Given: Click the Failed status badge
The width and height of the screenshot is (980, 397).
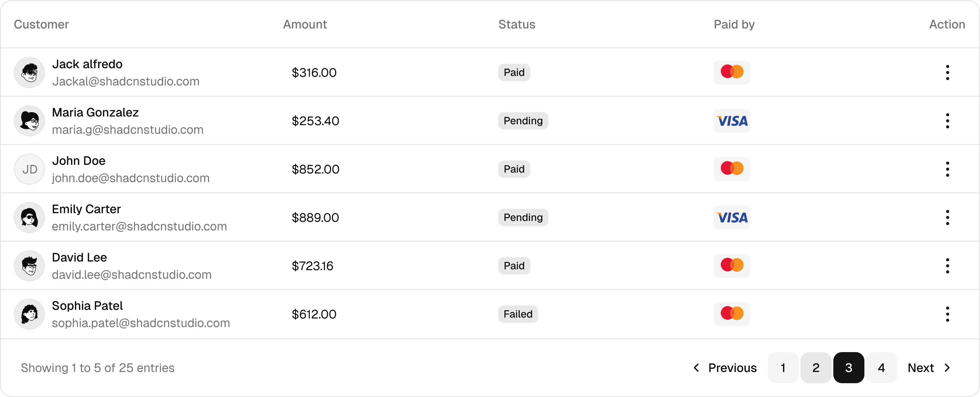Looking at the screenshot, I should 518,314.
